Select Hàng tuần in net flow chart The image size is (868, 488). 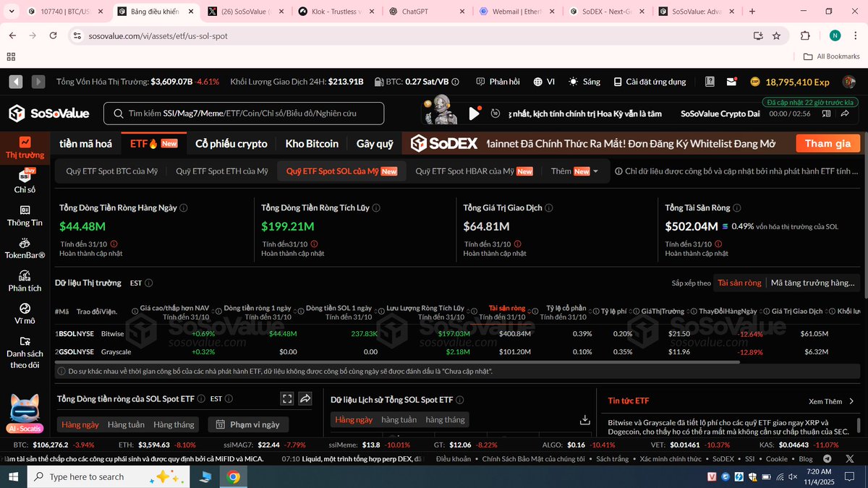click(126, 424)
